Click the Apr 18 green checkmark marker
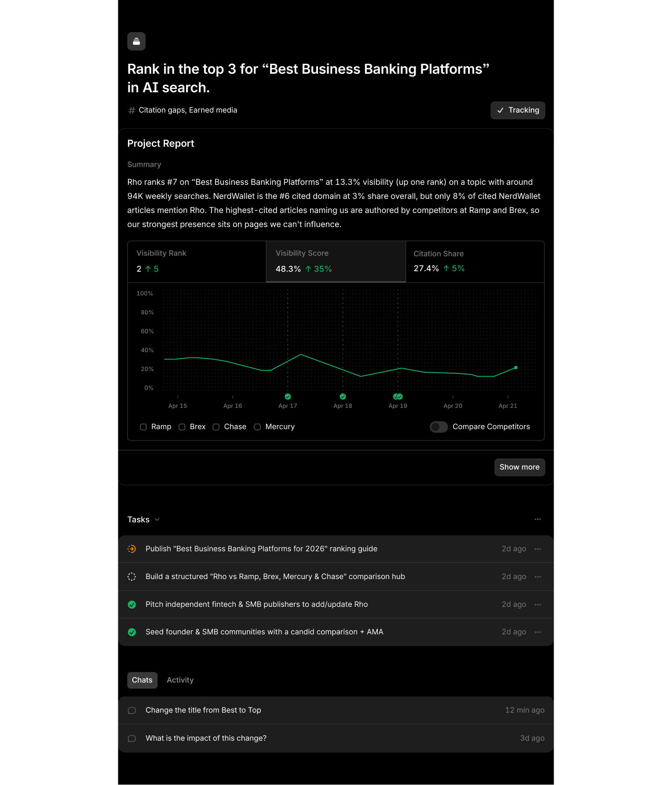672x785 pixels. [x=343, y=396]
